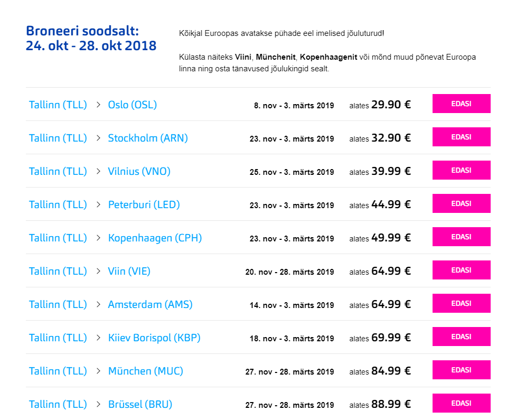Open the Amsterdam (AMS) destination link
Viewport: 516px width, 420px height.
tap(150, 304)
